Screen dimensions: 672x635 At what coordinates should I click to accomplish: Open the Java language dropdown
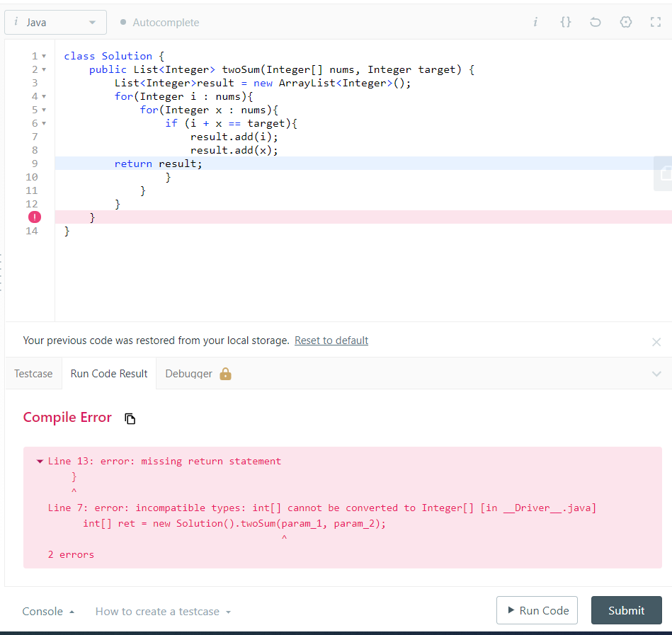55,22
